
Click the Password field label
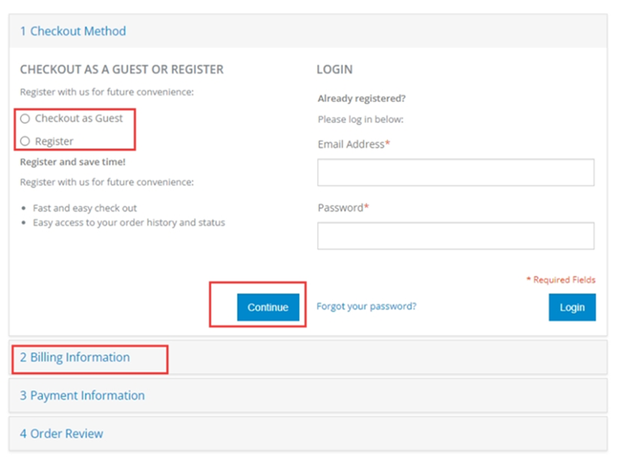click(341, 207)
